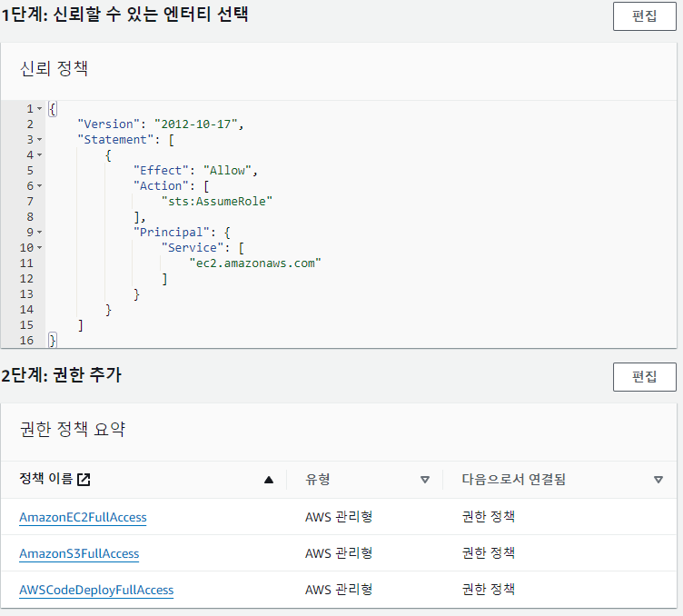The image size is (683, 616).
Task: Collapse the Statement fold arrow on line 3
Action: pos(40,139)
